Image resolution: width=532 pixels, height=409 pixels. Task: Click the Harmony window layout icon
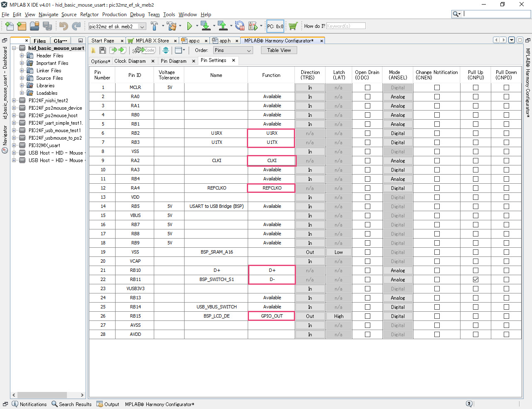tap(179, 50)
